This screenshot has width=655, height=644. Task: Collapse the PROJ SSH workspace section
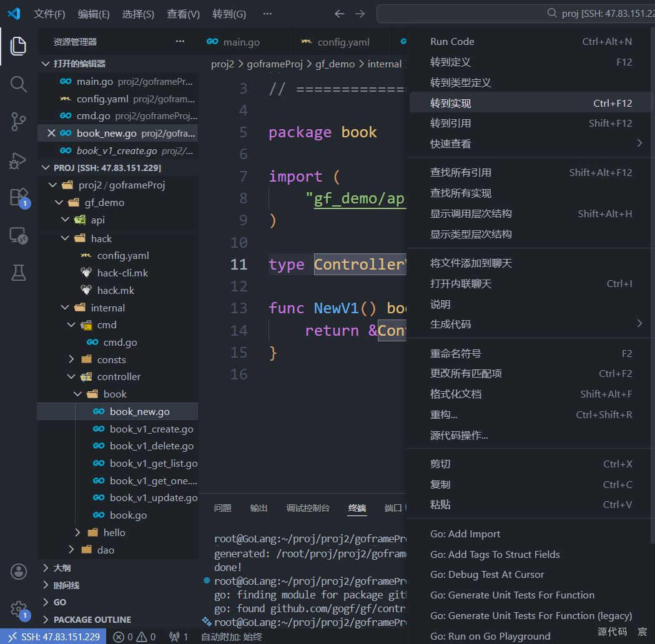tap(46, 168)
